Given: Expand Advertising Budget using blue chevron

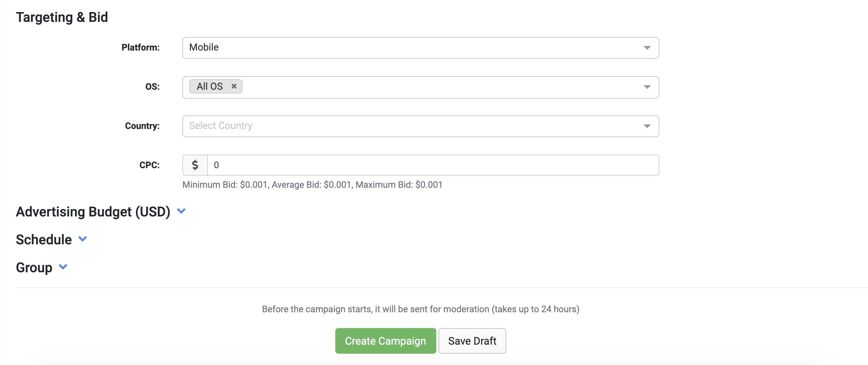Looking at the screenshot, I should [x=181, y=211].
